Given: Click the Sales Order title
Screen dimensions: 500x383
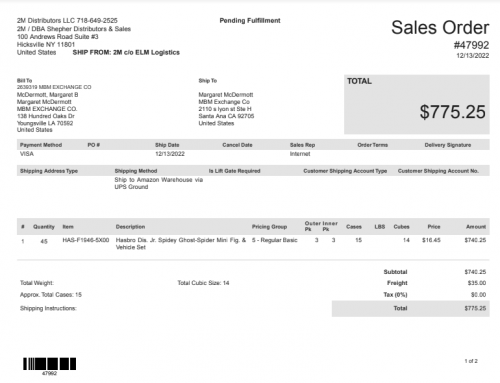Looking at the screenshot, I should (x=440, y=27).
